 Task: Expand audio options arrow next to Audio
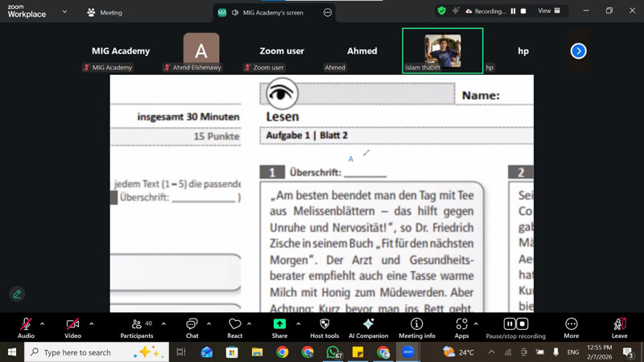pyautogui.click(x=42, y=323)
